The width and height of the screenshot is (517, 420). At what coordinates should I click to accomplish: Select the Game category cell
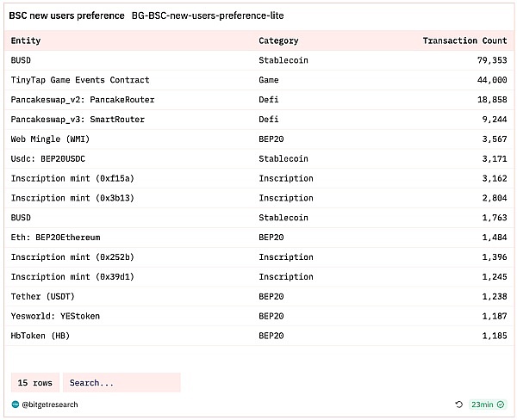click(269, 80)
